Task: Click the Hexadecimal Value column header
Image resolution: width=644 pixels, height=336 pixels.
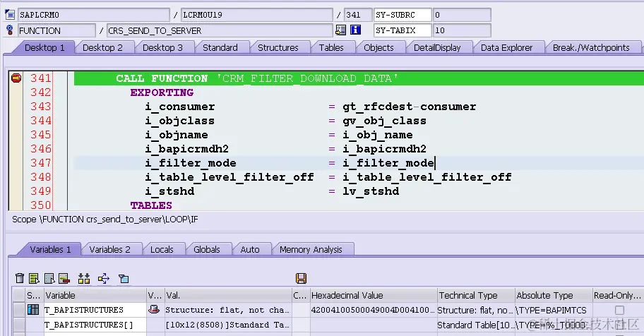Action: pyautogui.click(x=374, y=295)
